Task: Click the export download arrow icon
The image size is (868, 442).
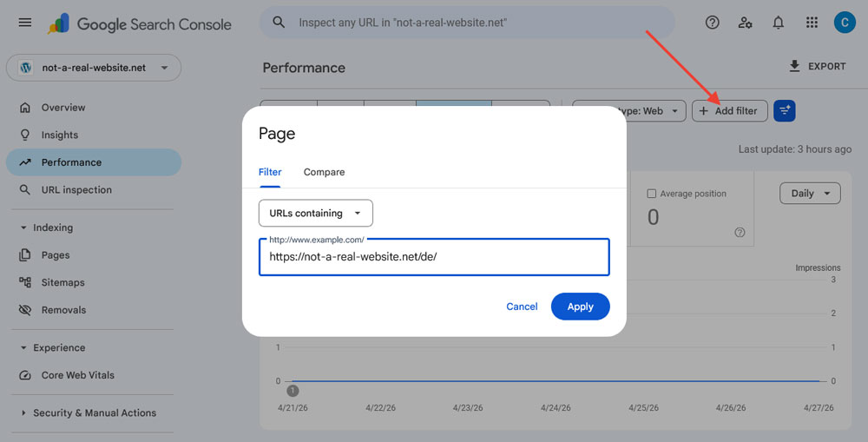Action: pos(794,66)
